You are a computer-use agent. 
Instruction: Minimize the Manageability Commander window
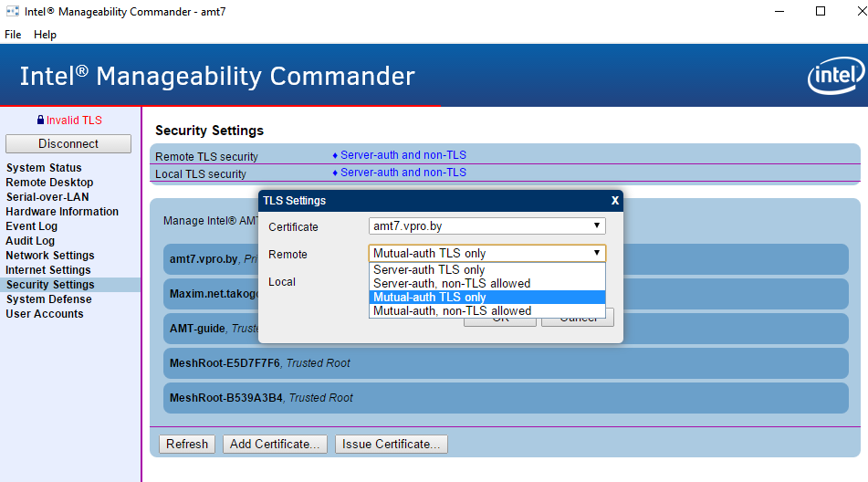(779, 12)
